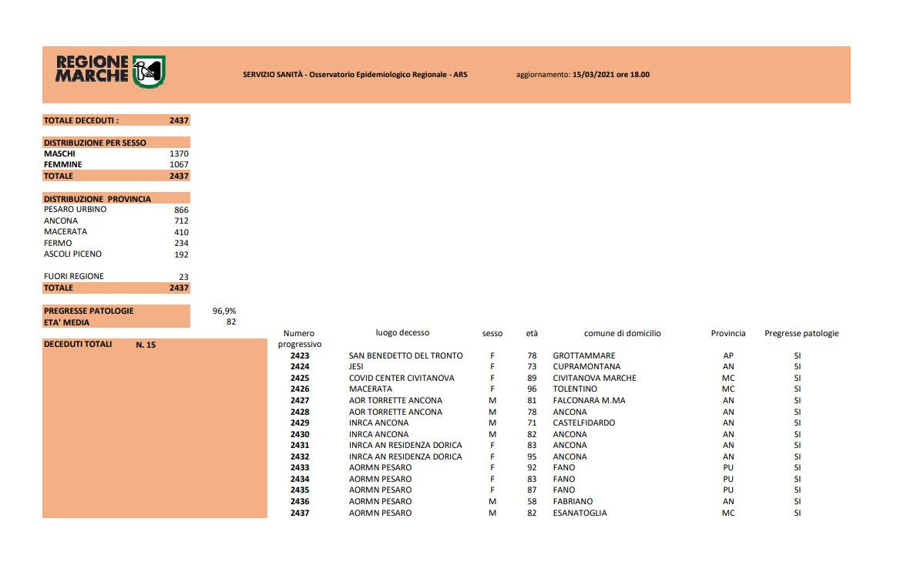Click CASTELFIDARDO in the domicile column
924x569 pixels.
[584, 423]
